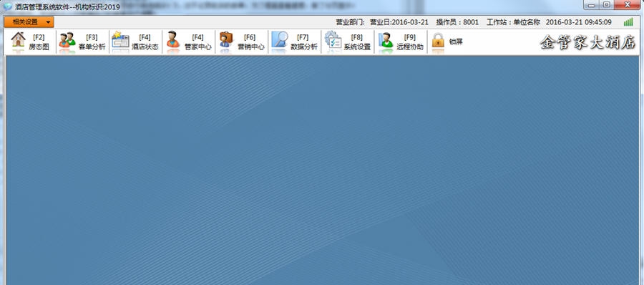Open the 房态图 [F2] room status view
The height and width of the screenshot is (285, 644).
click(30, 42)
